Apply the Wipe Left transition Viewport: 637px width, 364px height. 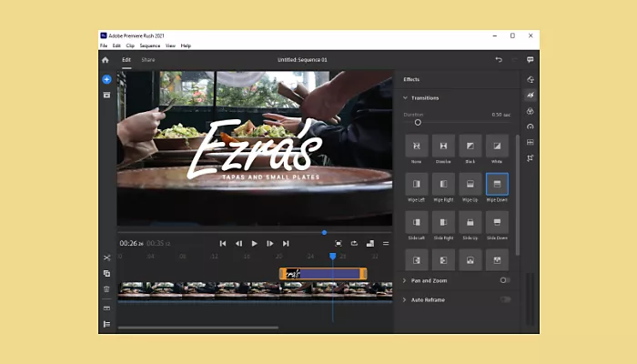417,184
